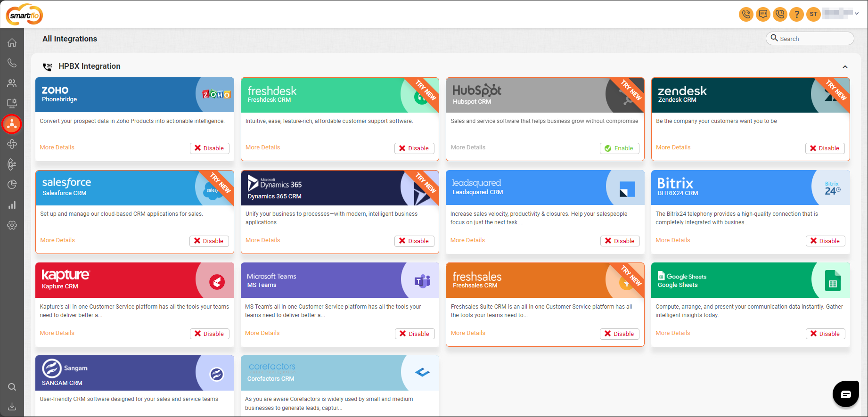Enable the Hubspot CRM integration
868x417 pixels.
pos(619,148)
